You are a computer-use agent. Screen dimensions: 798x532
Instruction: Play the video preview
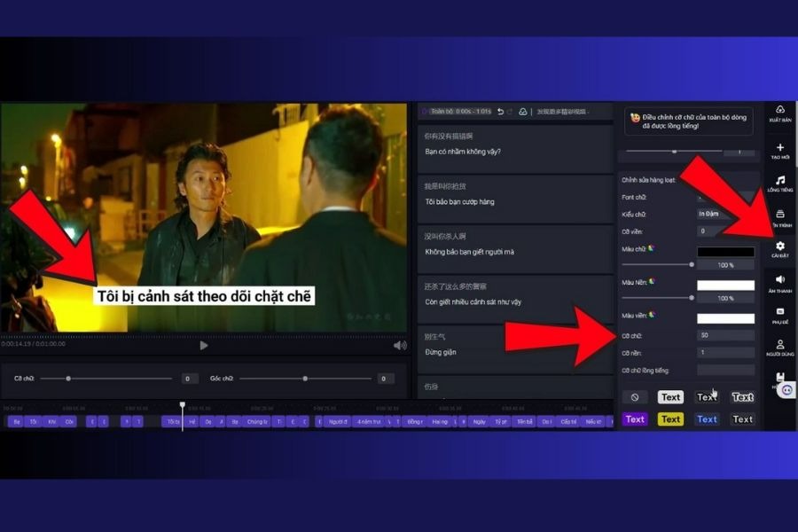204,345
